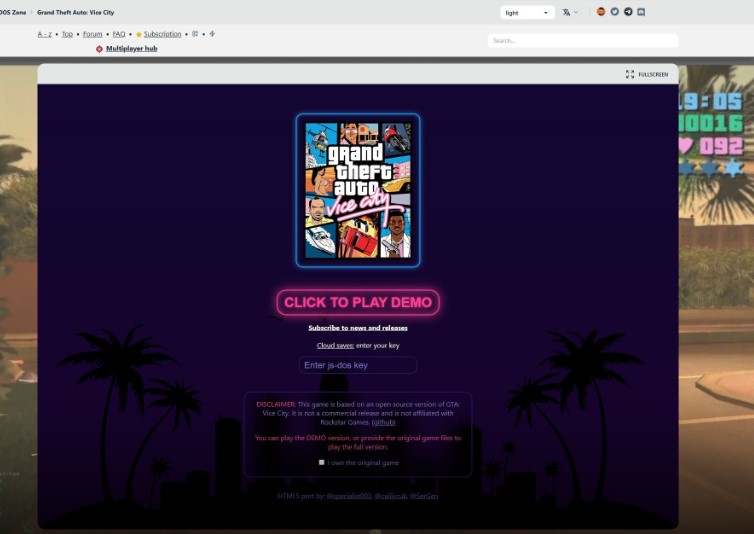Open the A - z games list link

(x=44, y=34)
